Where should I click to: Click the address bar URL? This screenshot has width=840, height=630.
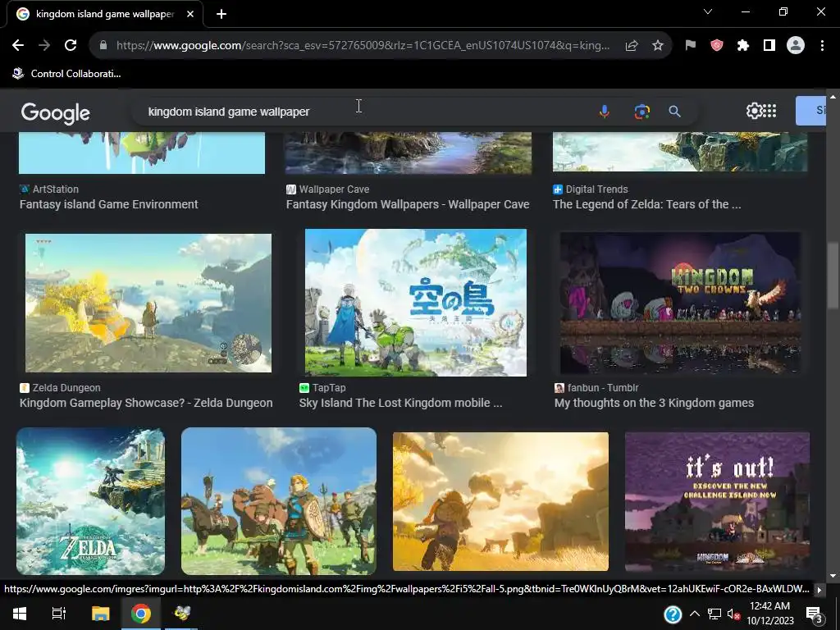[363, 46]
